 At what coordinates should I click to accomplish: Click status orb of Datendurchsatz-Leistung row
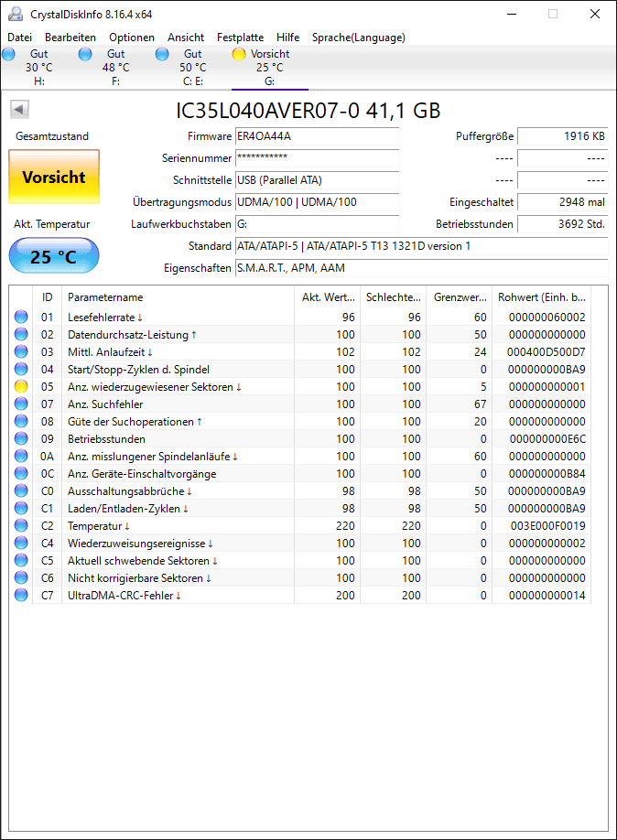21,334
